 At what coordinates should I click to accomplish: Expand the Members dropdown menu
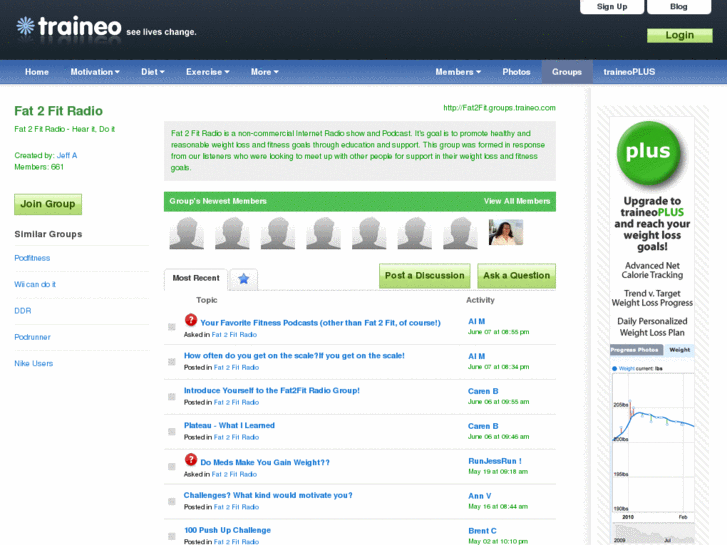click(458, 72)
